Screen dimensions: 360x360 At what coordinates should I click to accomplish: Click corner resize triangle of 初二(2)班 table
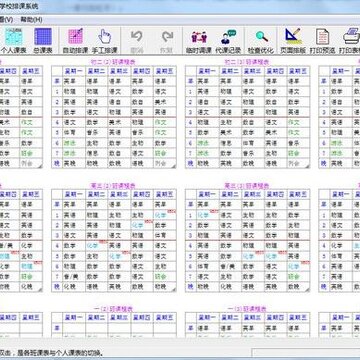click(x=174, y=166)
